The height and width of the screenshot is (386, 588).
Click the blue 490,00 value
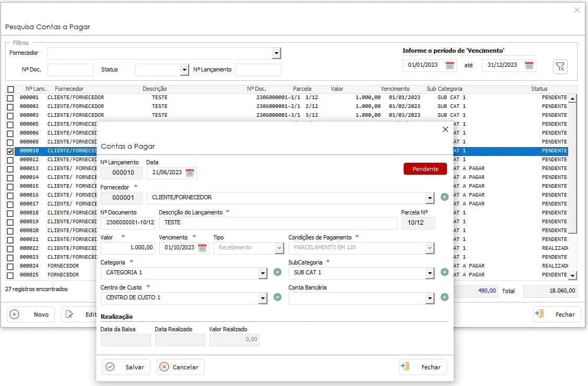point(487,291)
